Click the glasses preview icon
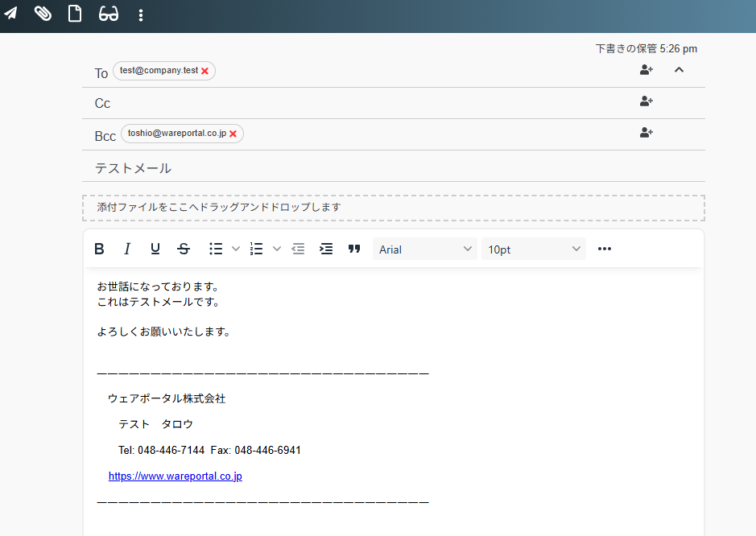The width and height of the screenshot is (756, 536). (x=109, y=14)
